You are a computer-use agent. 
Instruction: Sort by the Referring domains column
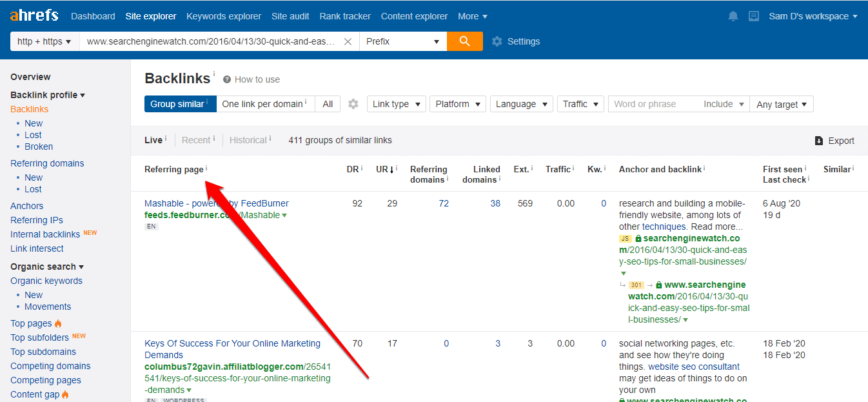tap(429, 174)
